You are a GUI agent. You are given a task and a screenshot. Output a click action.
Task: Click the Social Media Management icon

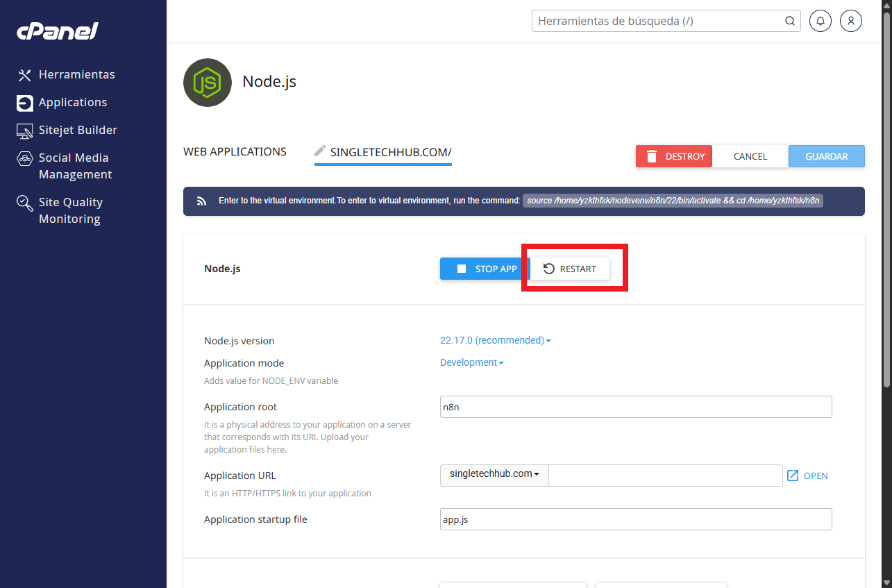tap(25, 158)
